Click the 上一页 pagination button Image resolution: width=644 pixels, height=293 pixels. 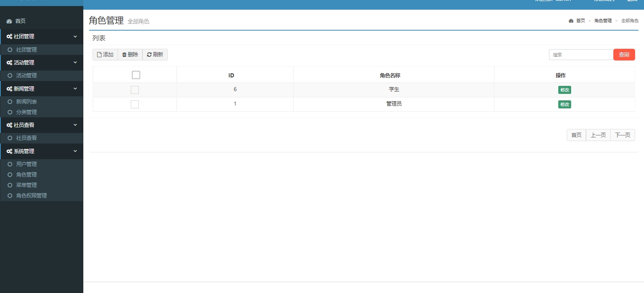(598, 135)
